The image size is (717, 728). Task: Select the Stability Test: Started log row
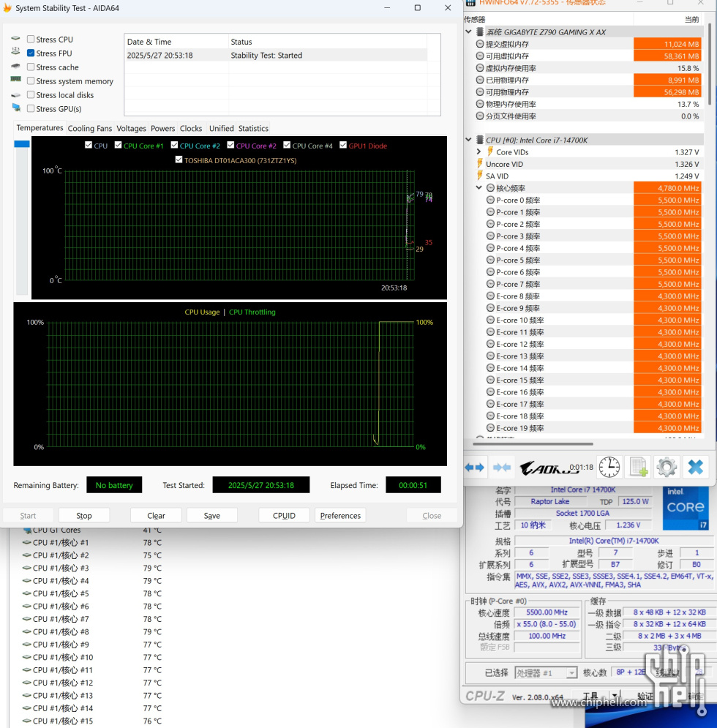277,56
